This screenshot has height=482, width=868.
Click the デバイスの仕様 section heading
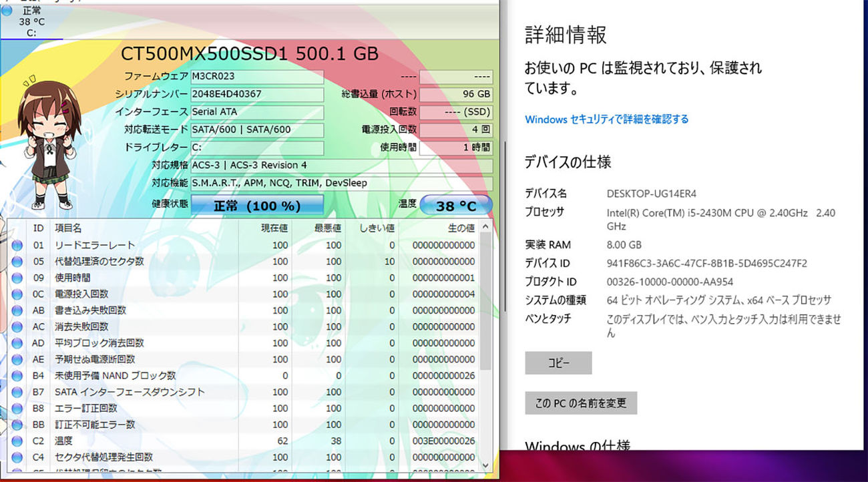568,162
